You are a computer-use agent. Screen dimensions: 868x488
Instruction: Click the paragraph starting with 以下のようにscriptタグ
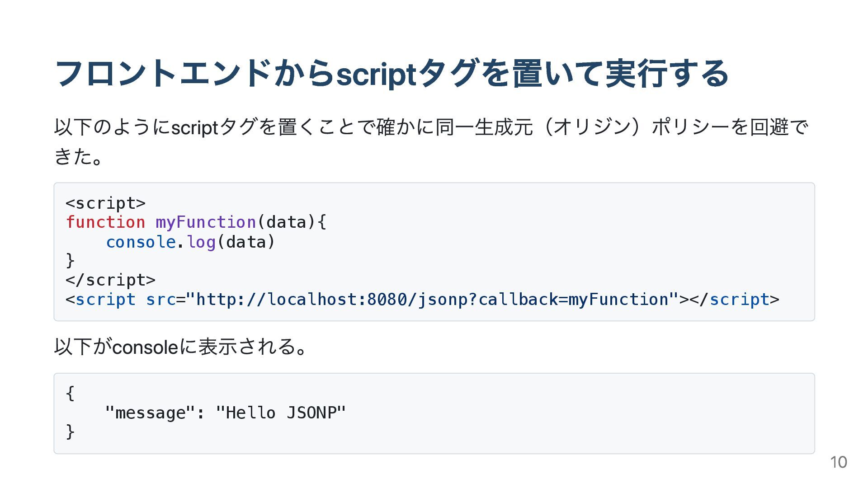coord(431,127)
